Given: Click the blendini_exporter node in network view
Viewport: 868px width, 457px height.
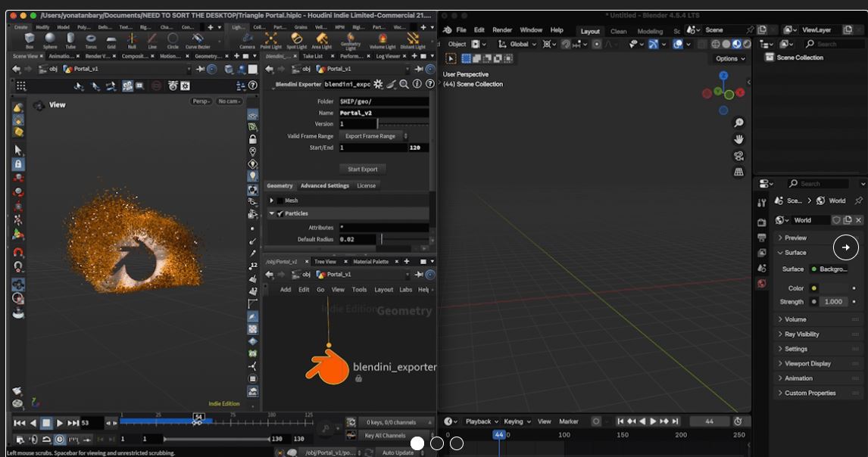Looking at the screenshot, I should click(328, 368).
